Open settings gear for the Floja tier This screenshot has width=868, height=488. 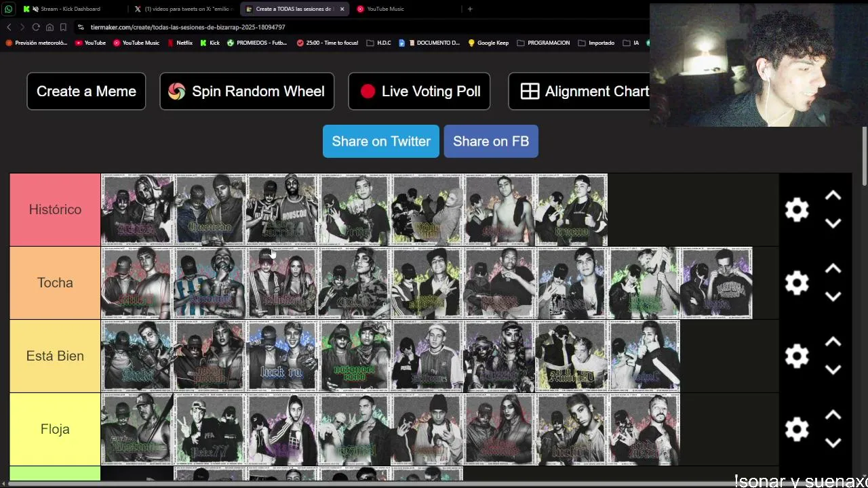click(797, 429)
